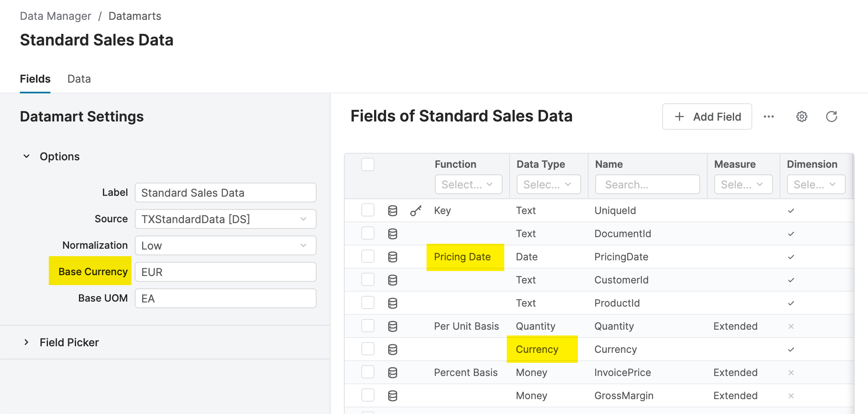
Task: Navigate to Datamarts breadcrumb link
Action: (135, 16)
